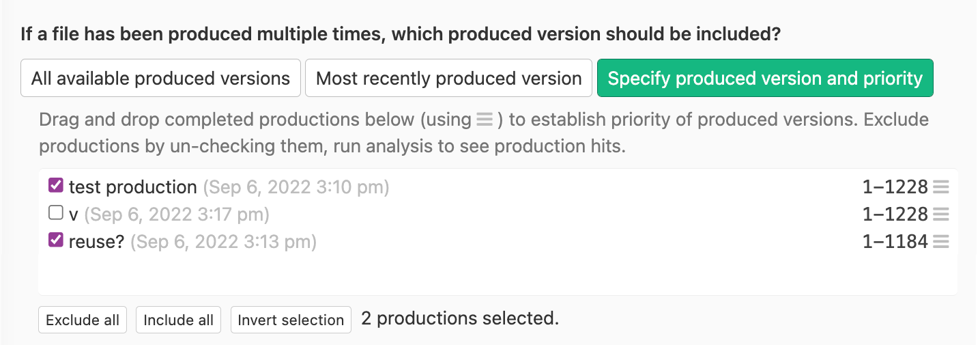This screenshot has height=345, width=980.
Task: Click test production's Sep 6 3:10 pm timestamp
Action: (296, 187)
